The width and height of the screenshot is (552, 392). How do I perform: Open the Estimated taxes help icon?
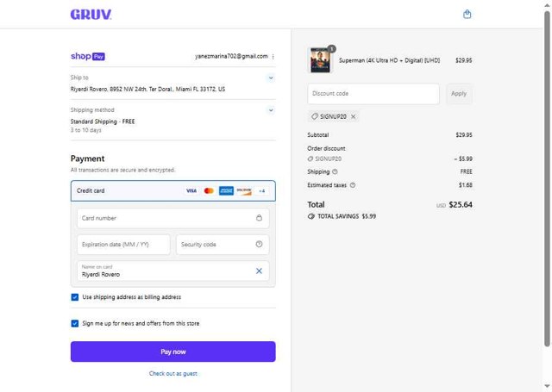pyautogui.click(x=353, y=185)
